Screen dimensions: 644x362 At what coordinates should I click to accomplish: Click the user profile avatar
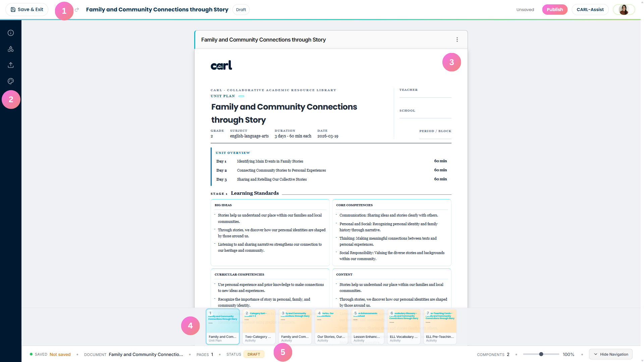624,10
